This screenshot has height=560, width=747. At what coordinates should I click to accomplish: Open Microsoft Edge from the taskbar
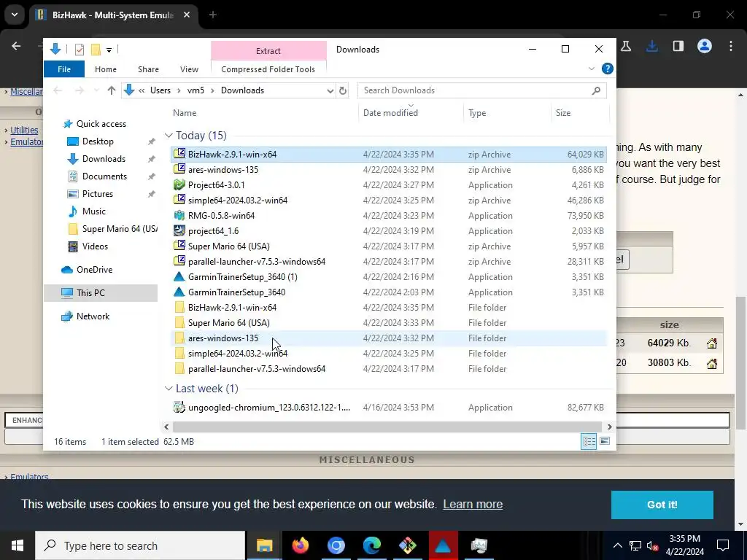coord(371,545)
